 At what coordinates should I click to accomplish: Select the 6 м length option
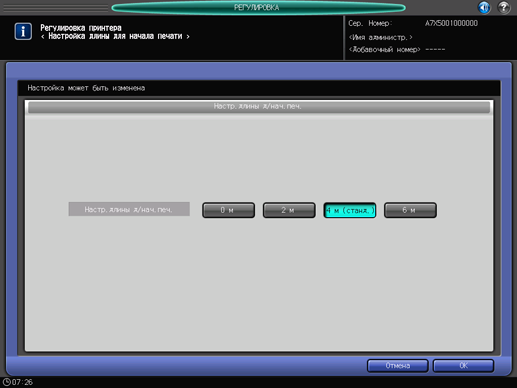point(410,210)
